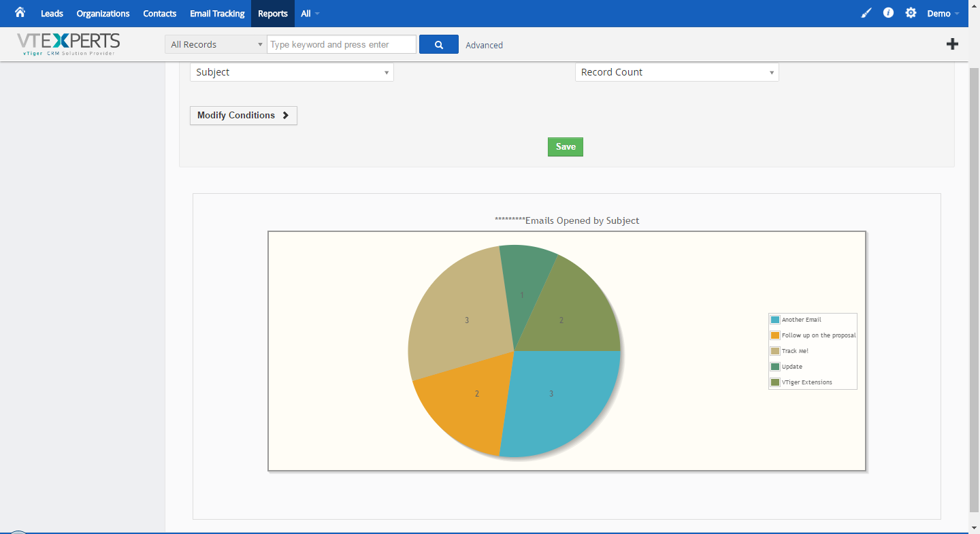980x534 pixels.
Task: Open Email Tracking module
Action: (217, 14)
